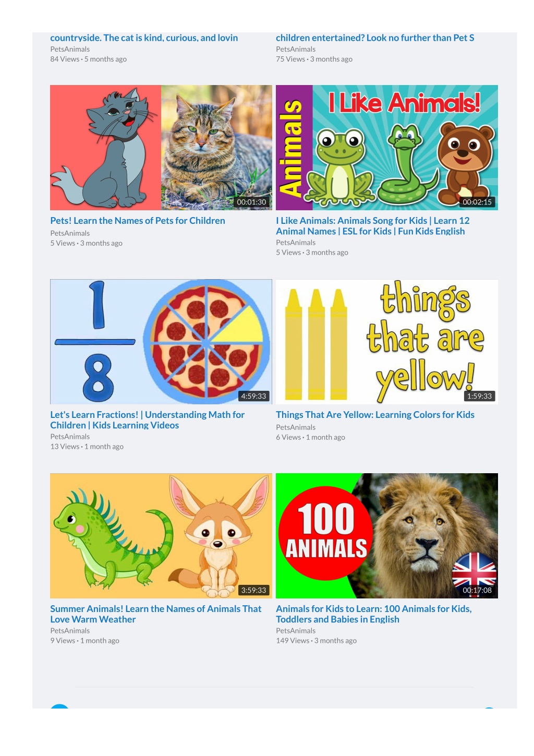Click the 'children entertained? Look no further' link
The image size is (534, 756).
point(375,38)
